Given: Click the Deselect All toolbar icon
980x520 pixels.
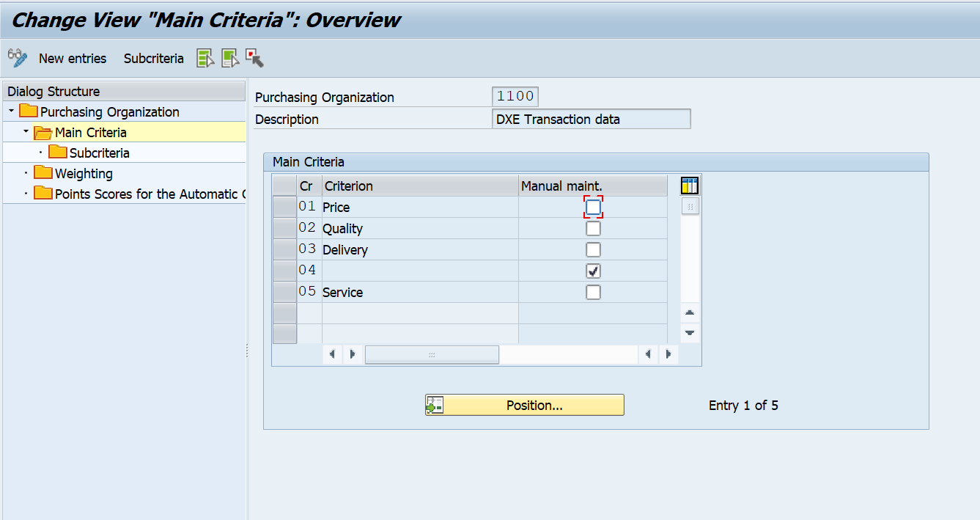Looking at the screenshot, I should pyautogui.click(x=254, y=59).
